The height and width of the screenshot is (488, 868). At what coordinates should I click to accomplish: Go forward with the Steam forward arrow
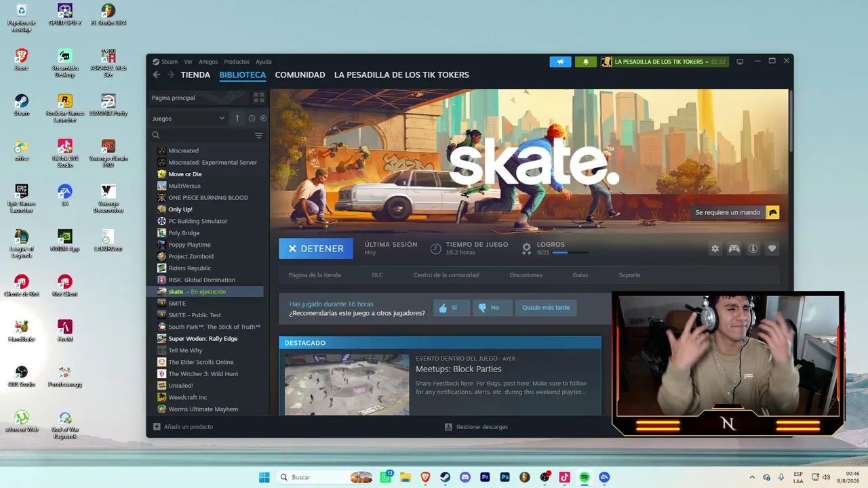click(x=171, y=75)
